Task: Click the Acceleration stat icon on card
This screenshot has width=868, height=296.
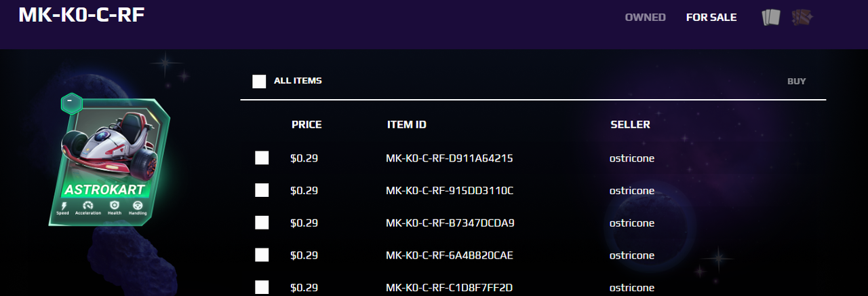Action: [x=87, y=205]
